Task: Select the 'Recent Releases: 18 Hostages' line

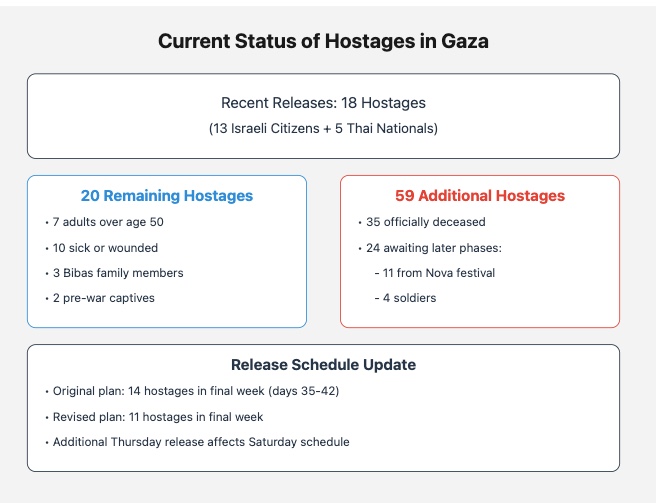Action: [x=323, y=103]
